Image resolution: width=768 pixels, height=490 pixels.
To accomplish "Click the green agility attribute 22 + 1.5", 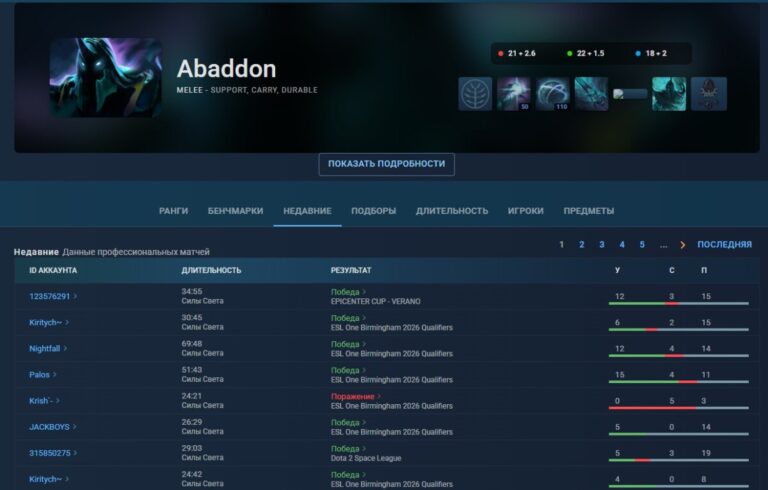I will 585,53.
